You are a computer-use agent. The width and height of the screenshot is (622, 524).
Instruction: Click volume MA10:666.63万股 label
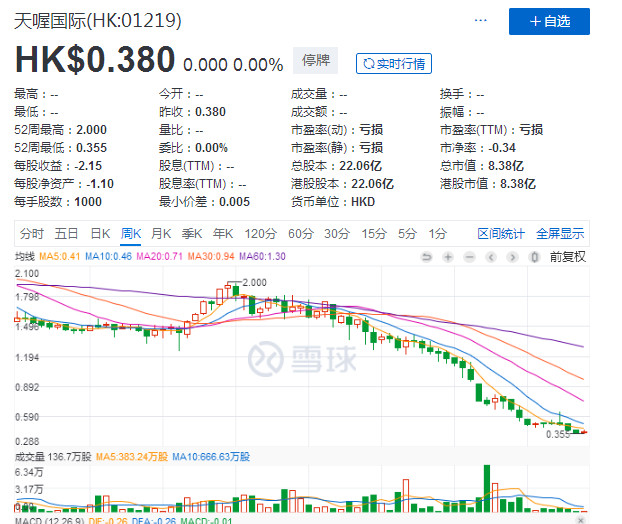click(211, 457)
